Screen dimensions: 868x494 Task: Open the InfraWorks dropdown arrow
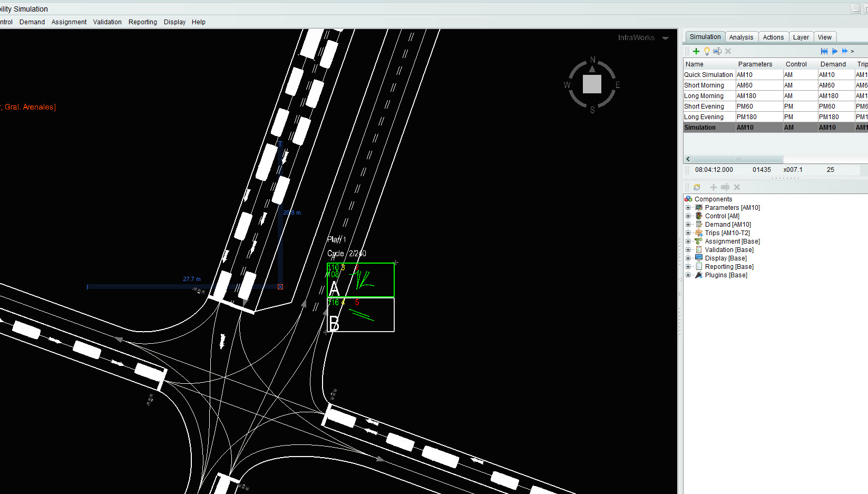665,38
